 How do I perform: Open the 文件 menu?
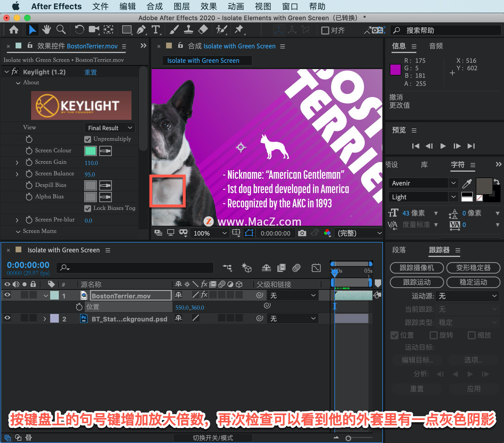[x=100, y=6]
